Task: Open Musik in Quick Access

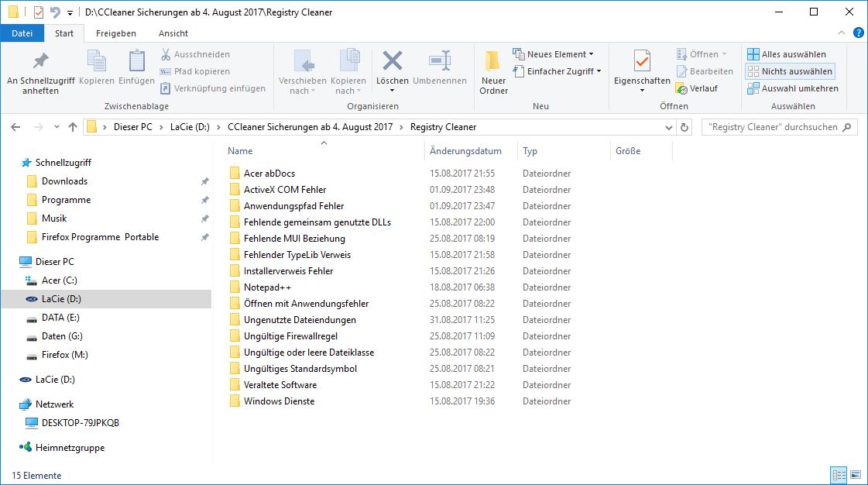Action: tap(53, 218)
